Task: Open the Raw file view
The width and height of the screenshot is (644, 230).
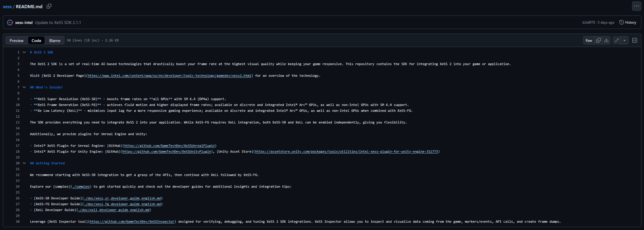Action: (589, 40)
